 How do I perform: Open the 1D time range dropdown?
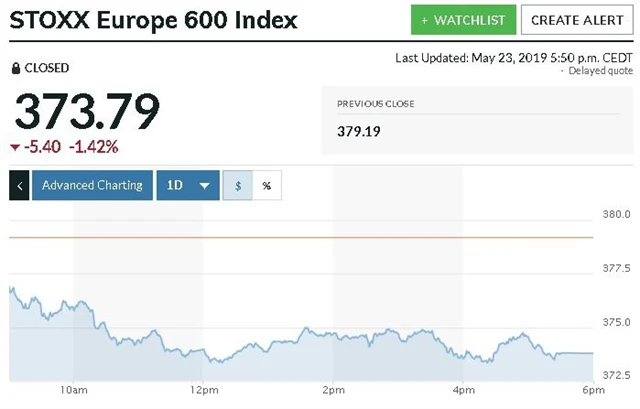click(x=188, y=185)
